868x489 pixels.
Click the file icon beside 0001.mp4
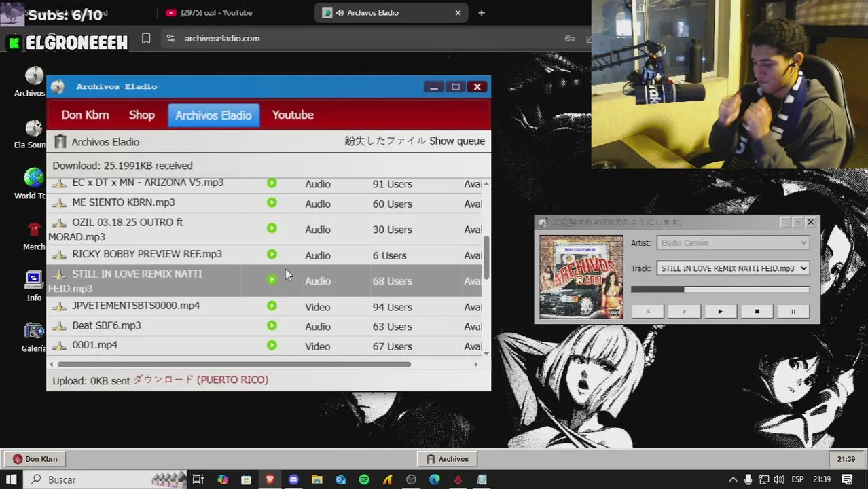click(60, 345)
